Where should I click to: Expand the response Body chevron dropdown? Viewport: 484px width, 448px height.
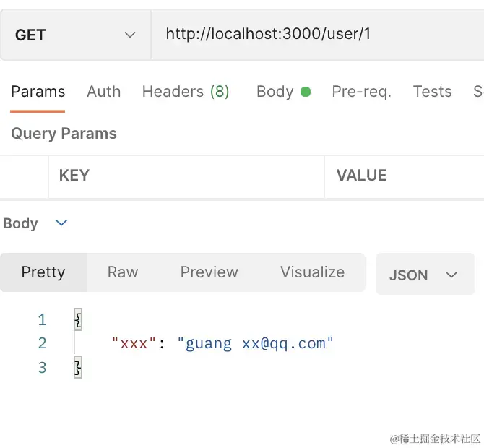61,223
